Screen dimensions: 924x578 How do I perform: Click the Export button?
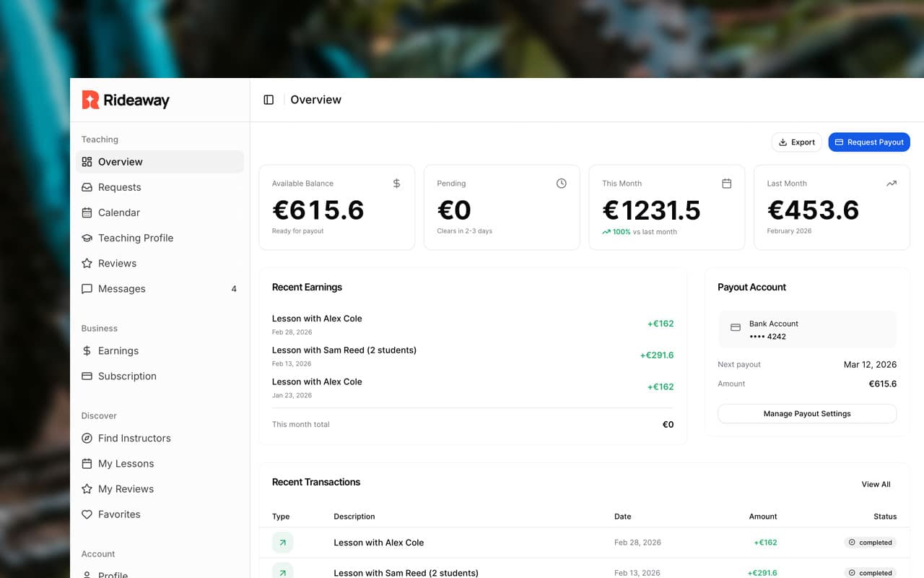tap(796, 142)
